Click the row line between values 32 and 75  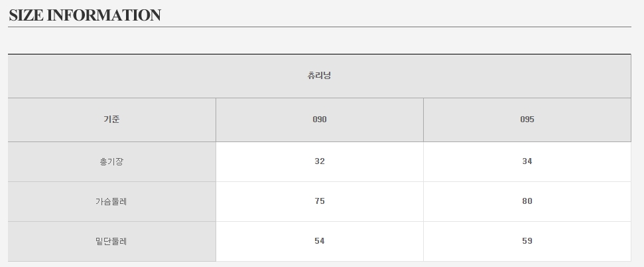coord(320,181)
